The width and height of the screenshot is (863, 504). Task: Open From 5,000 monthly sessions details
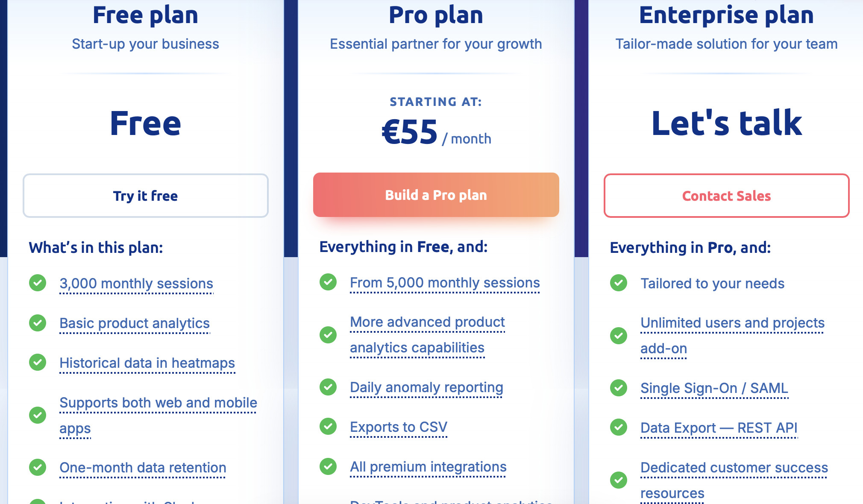tap(444, 282)
